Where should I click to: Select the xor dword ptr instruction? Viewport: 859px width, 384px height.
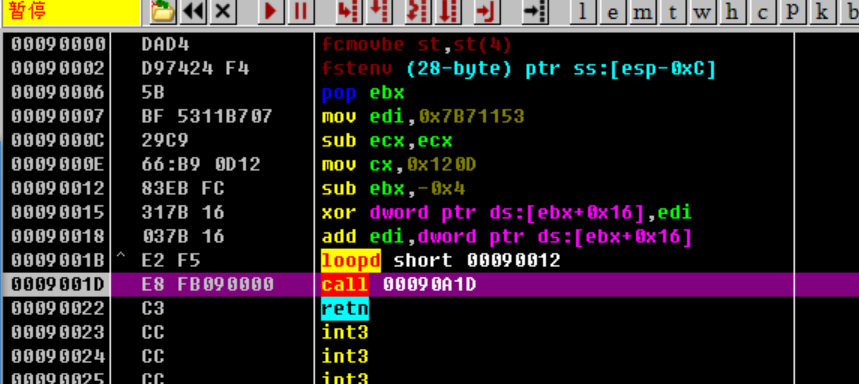(x=506, y=213)
